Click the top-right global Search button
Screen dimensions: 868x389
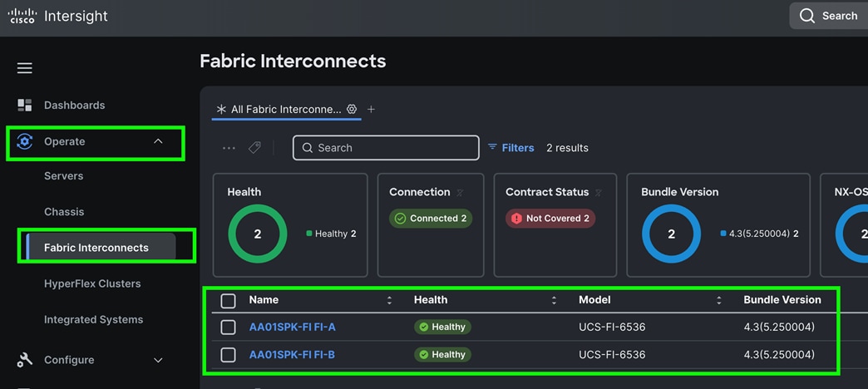click(829, 16)
